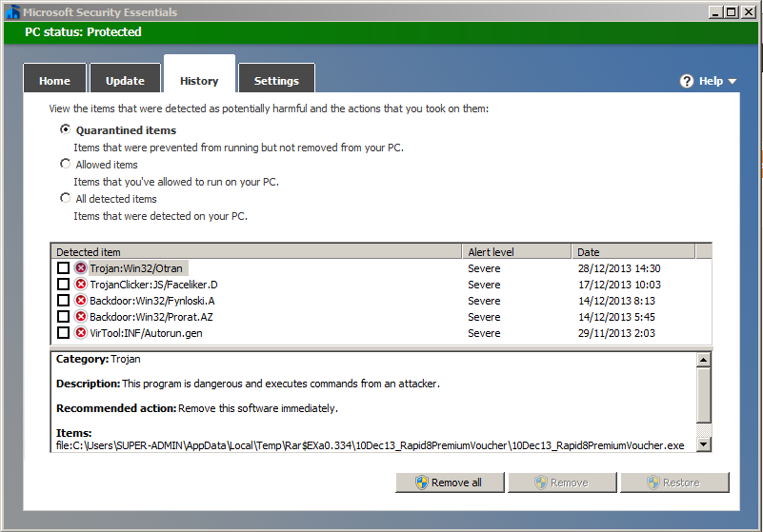Tick the checkbox for TrojanClicker:JS/Faceliker.D
This screenshot has height=532, width=763.
(63, 284)
